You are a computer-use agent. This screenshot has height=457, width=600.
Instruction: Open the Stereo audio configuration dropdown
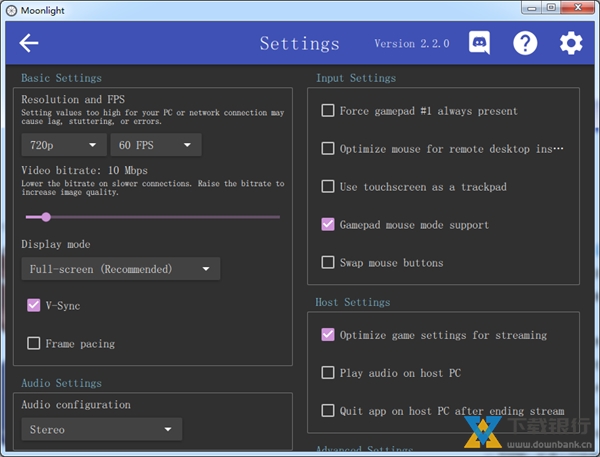click(x=101, y=430)
